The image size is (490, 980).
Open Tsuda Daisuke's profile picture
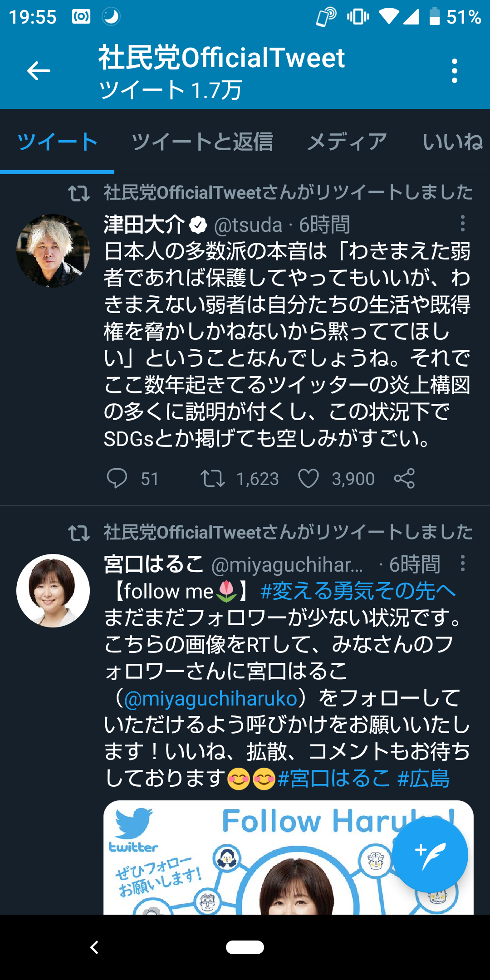[53, 251]
